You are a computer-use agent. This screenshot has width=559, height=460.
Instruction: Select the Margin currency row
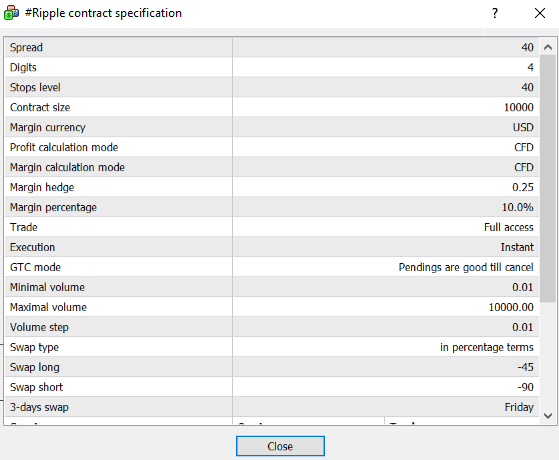pyautogui.click(x=272, y=127)
